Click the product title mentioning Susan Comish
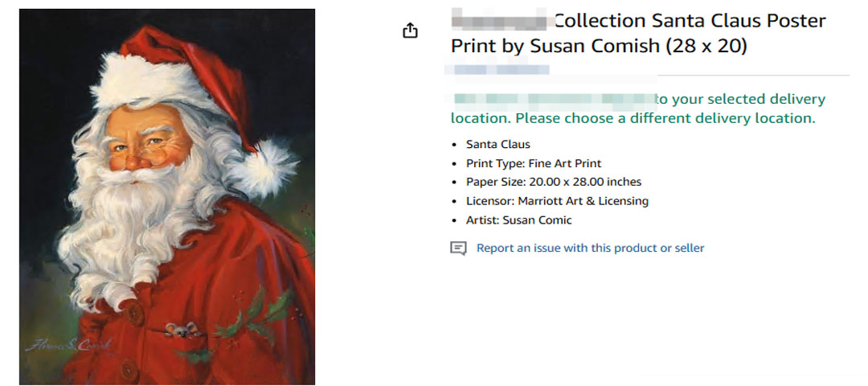This screenshot has width=868, height=386. click(638, 34)
